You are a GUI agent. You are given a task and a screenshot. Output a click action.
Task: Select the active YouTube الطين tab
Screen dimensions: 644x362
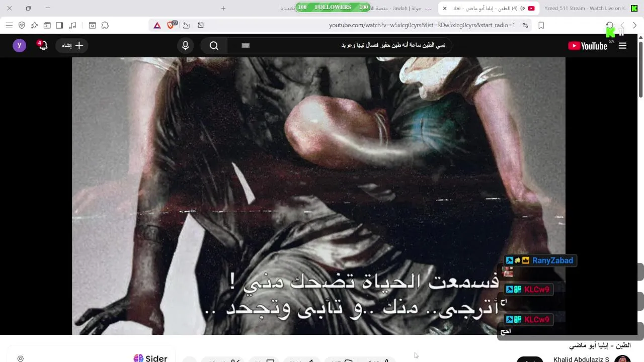[x=489, y=8]
